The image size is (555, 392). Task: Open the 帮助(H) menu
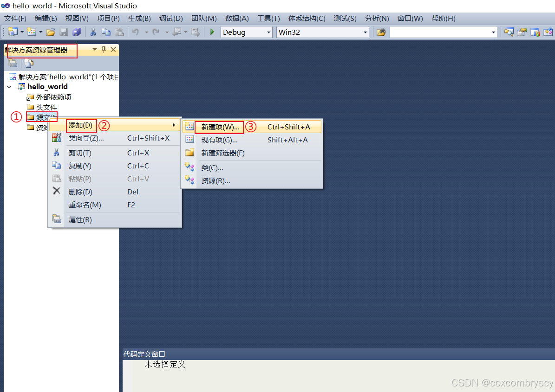pos(443,19)
